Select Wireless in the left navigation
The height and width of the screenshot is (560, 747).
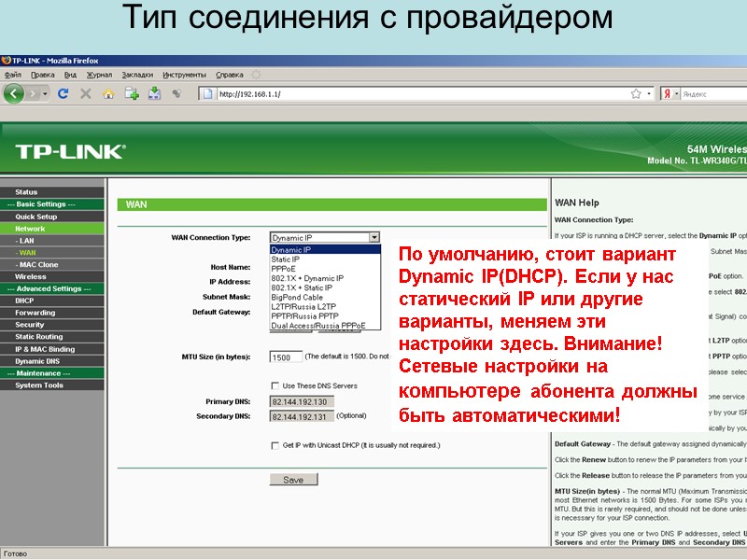tap(32, 276)
